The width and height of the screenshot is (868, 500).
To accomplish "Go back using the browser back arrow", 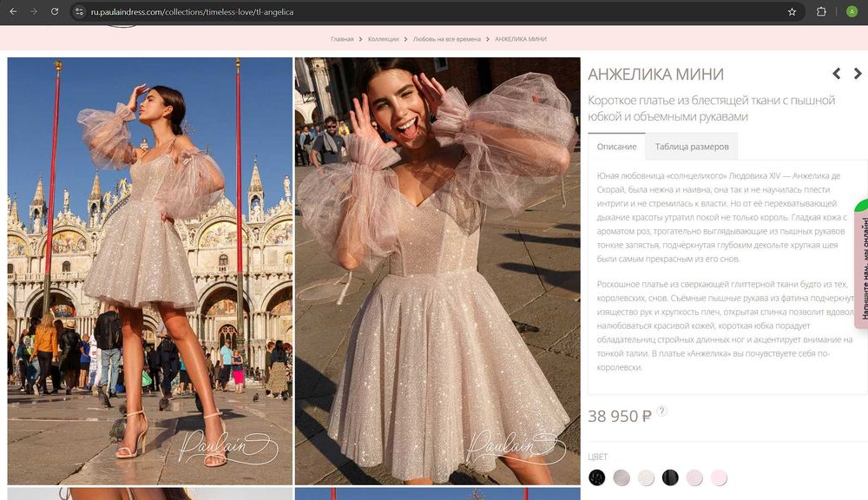I will point(13,11).
